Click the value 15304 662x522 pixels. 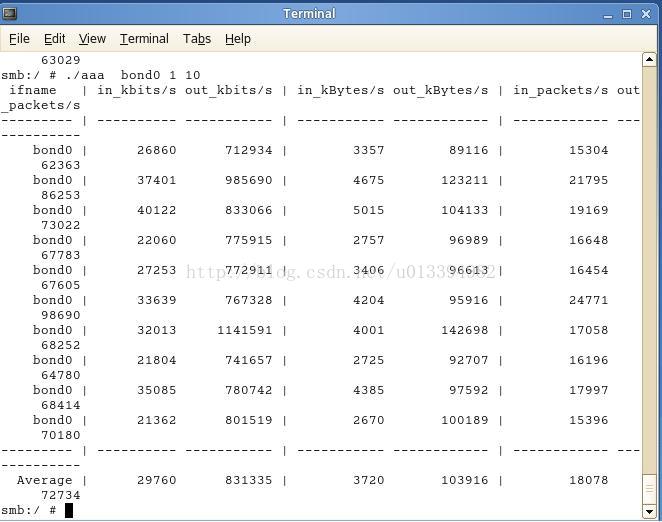[589, 150]
